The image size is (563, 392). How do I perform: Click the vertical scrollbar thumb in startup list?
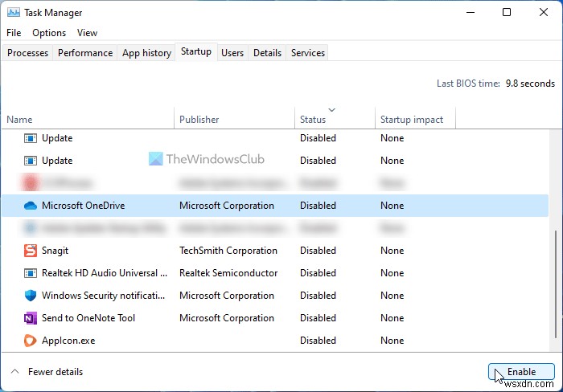pos(556,284)
